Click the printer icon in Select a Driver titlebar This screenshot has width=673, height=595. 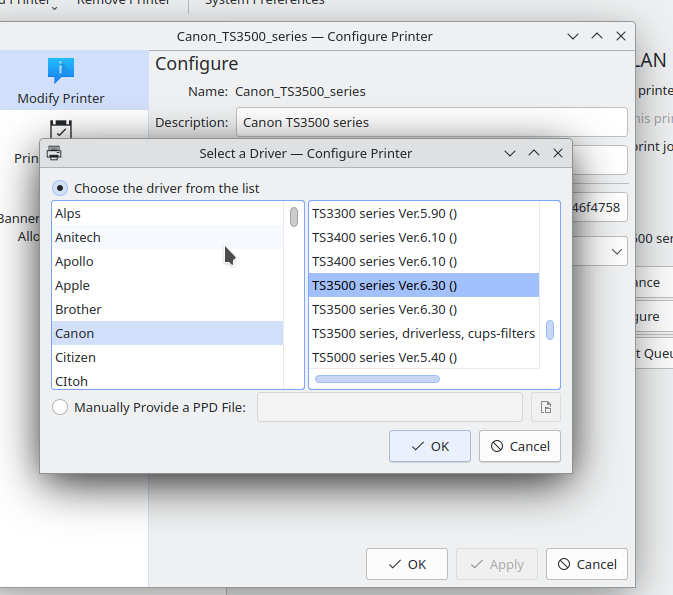pos(54,153)
